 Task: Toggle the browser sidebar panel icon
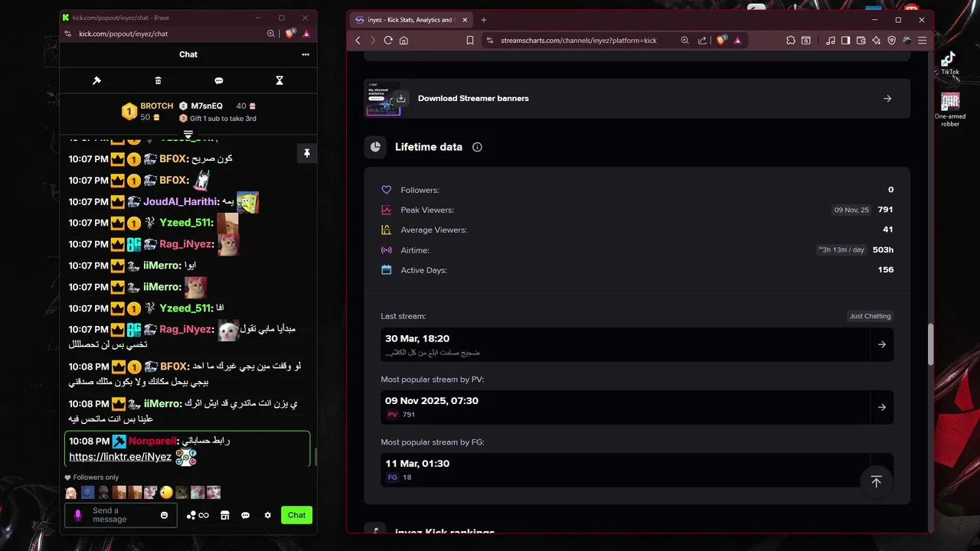846,41
